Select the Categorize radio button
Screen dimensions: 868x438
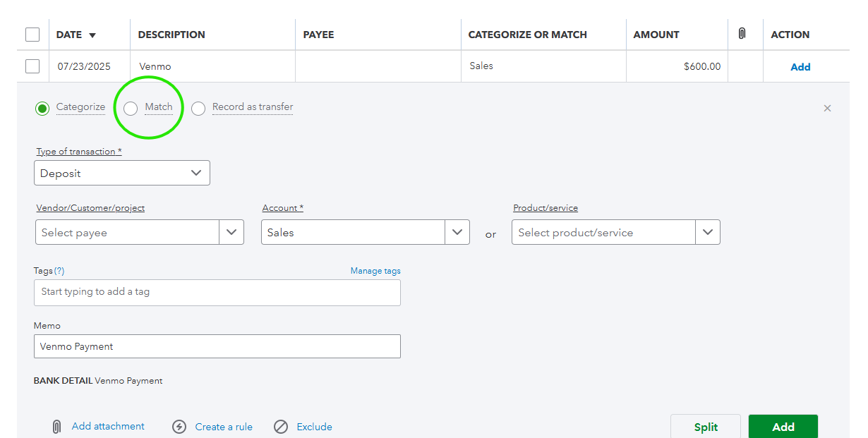[x=42, y=108]
